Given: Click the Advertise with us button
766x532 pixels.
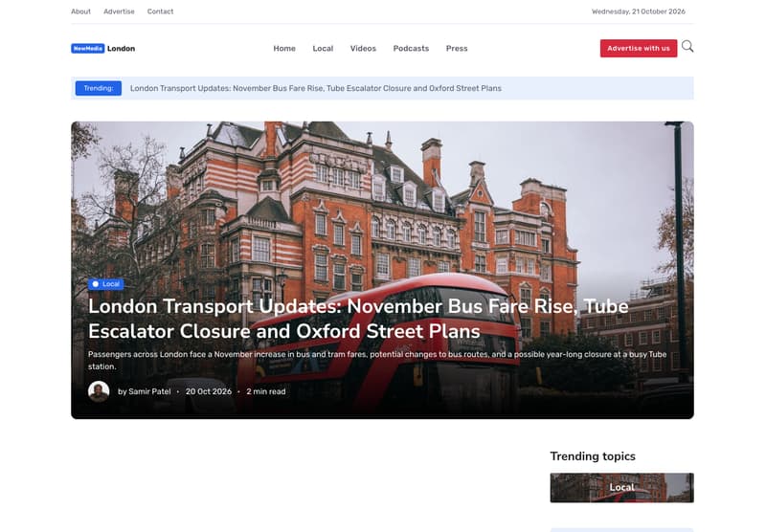Looking at the screenshot, I should pyautogui.click(x=639, y=48).
